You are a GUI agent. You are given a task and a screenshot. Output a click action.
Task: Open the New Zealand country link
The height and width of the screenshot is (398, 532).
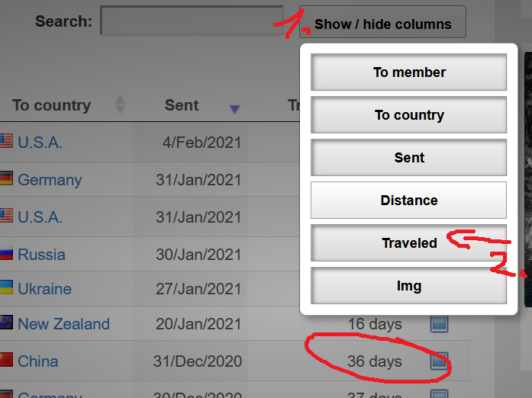point(63,324)
